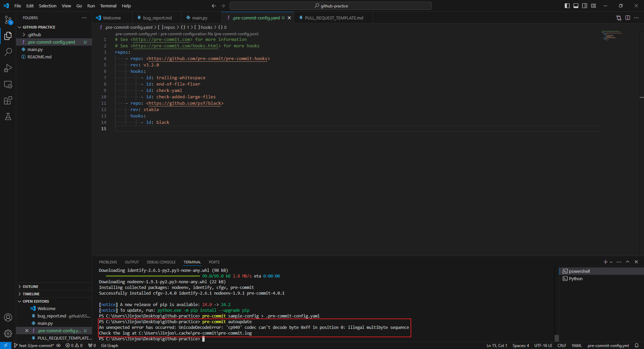Open terminal panel More Actions ellipsis
This screenshot has height=349, width=644.
(x=619, y=262)
